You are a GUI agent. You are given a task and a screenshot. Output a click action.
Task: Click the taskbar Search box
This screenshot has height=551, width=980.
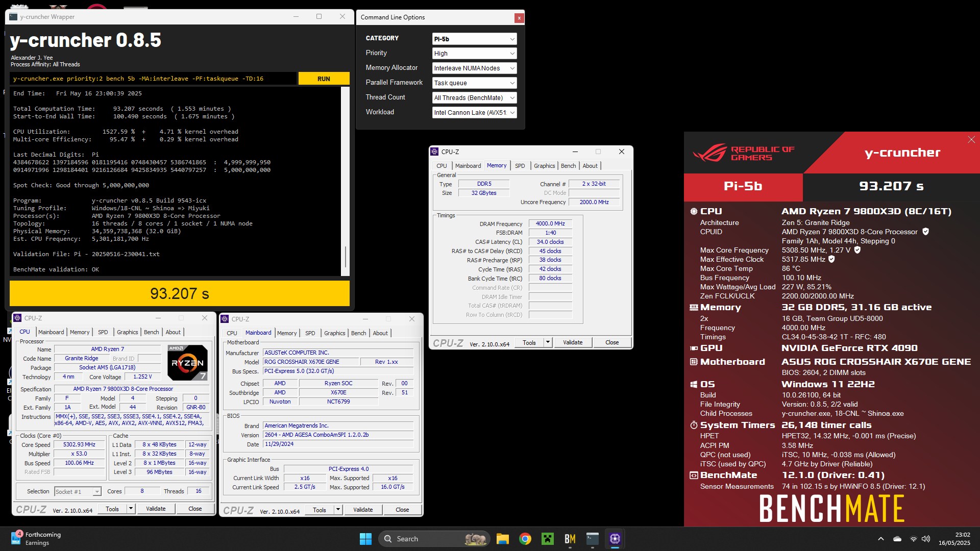click(x=434, y=539)
